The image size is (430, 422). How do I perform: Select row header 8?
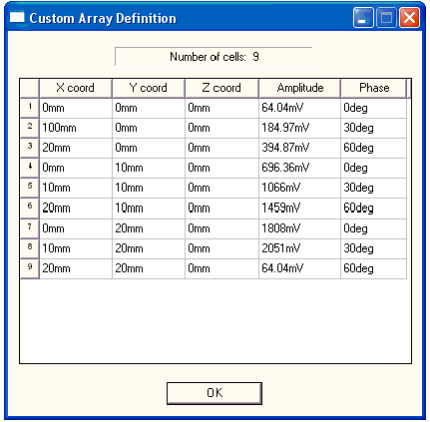pyautogui.click(x=30, y=248)
